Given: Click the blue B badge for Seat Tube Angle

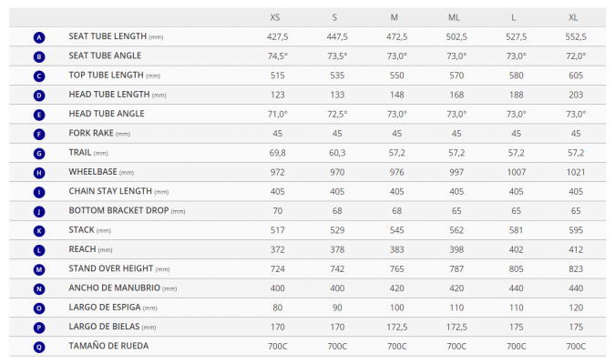Looking at the screenshot, I should click(x=38, y=56).
